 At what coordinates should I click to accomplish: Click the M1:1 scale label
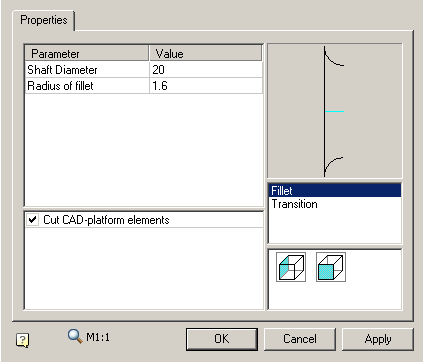pos(98,337)
